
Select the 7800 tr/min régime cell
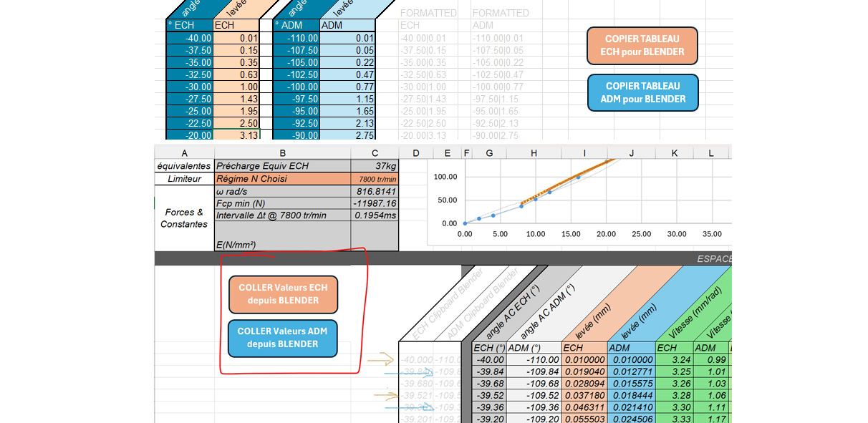click(374, 179)
